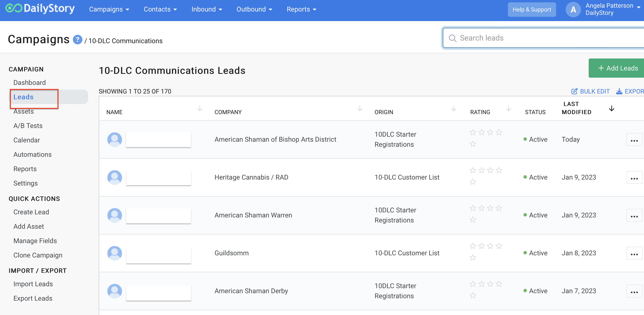Expand the Contacts top menu

[160, 9]
